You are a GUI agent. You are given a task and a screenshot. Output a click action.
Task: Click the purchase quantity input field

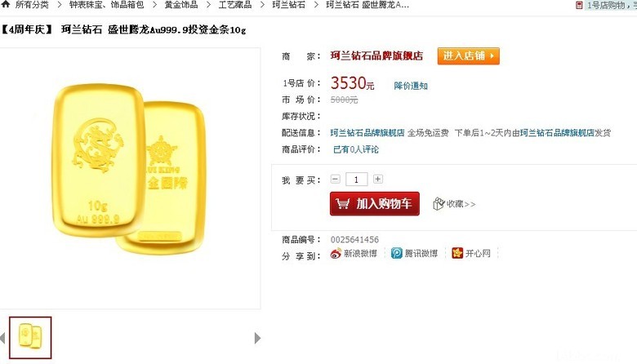tap(357, 180)
